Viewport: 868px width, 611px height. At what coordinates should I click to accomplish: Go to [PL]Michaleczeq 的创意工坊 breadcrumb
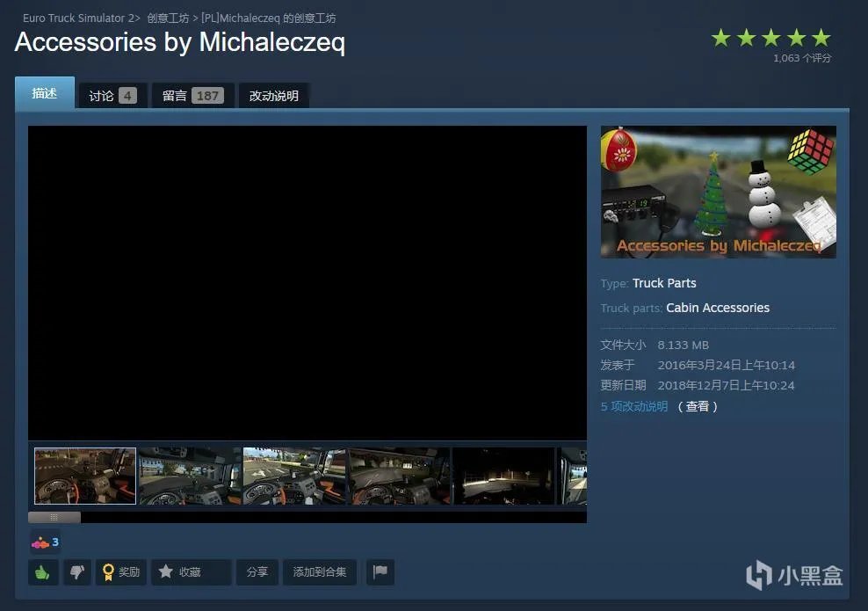tap(268, 18)
